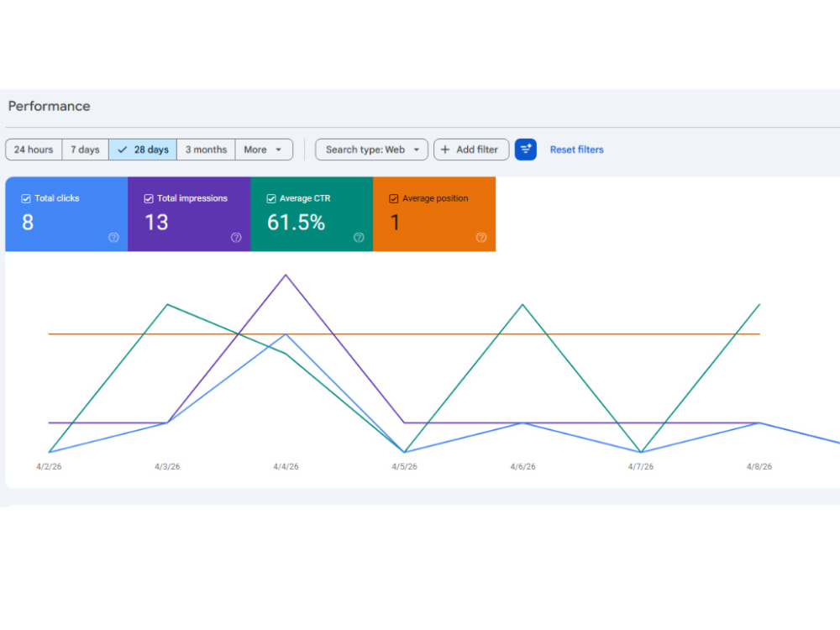The image size is (840, 630).
Task: Select the 28 days range
Action: coord(143,150)
